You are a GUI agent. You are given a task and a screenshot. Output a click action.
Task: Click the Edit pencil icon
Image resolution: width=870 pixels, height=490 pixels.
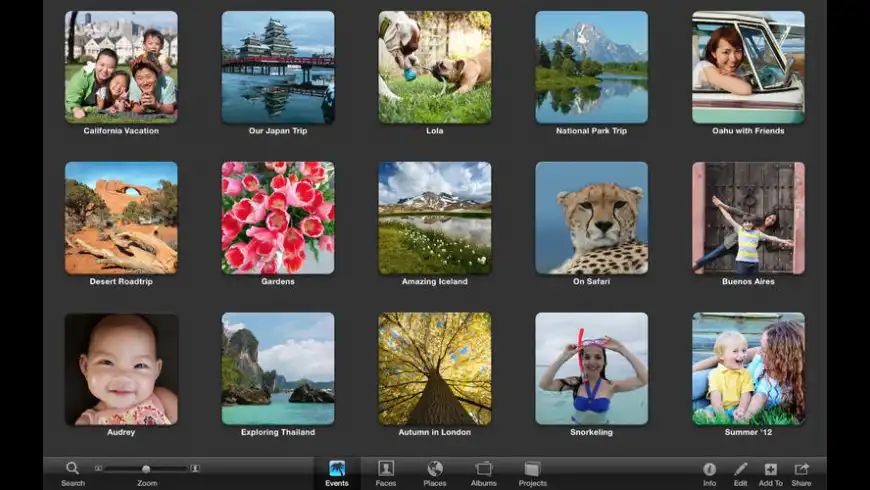740,469
